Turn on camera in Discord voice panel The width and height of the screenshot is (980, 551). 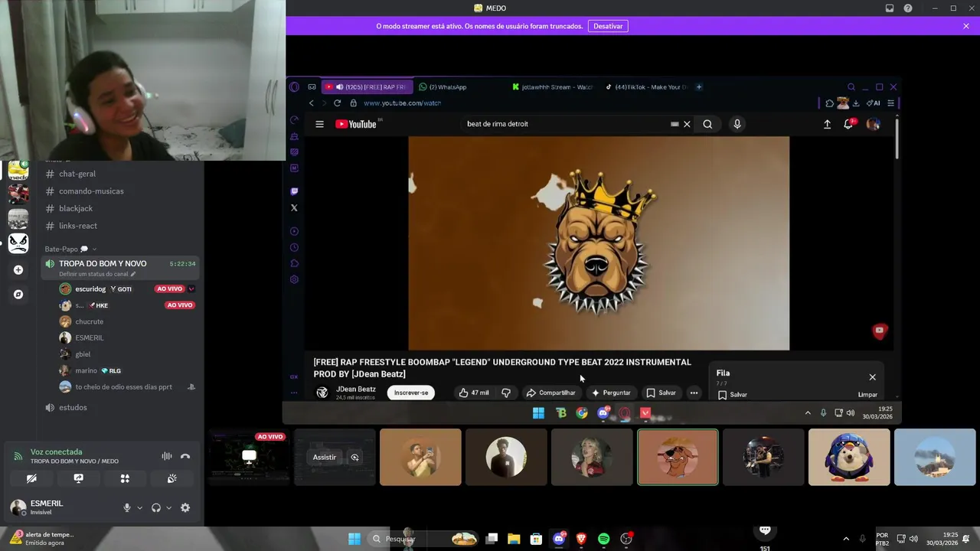point(31,478)
